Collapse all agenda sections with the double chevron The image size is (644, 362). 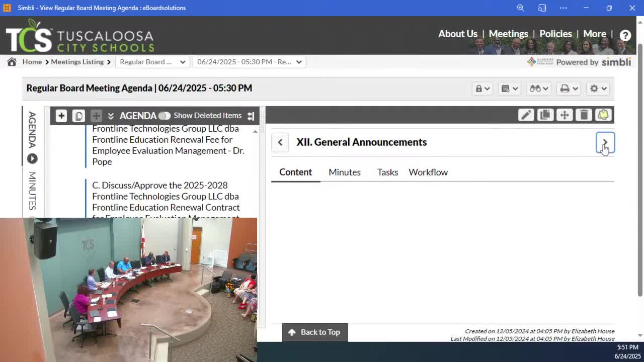[111, 116]
